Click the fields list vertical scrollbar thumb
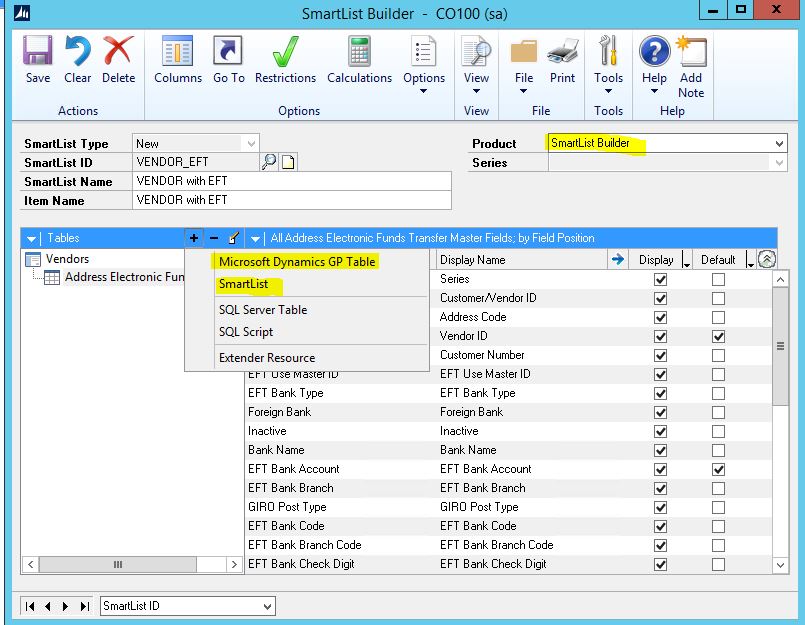The width and height of the screenshot is (805, 625). [x=780, y=347]
